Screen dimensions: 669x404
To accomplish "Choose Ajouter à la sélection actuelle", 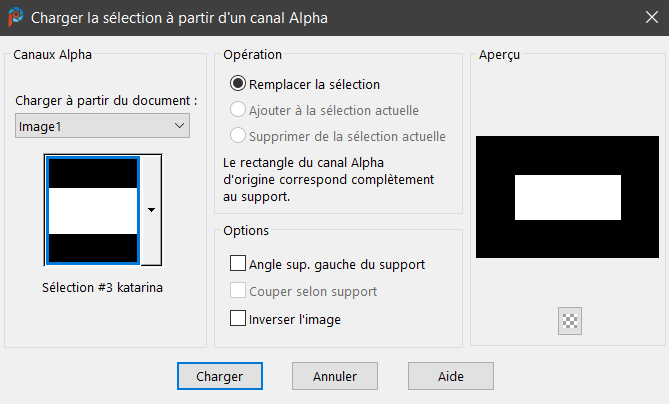I will pos(238,110).
